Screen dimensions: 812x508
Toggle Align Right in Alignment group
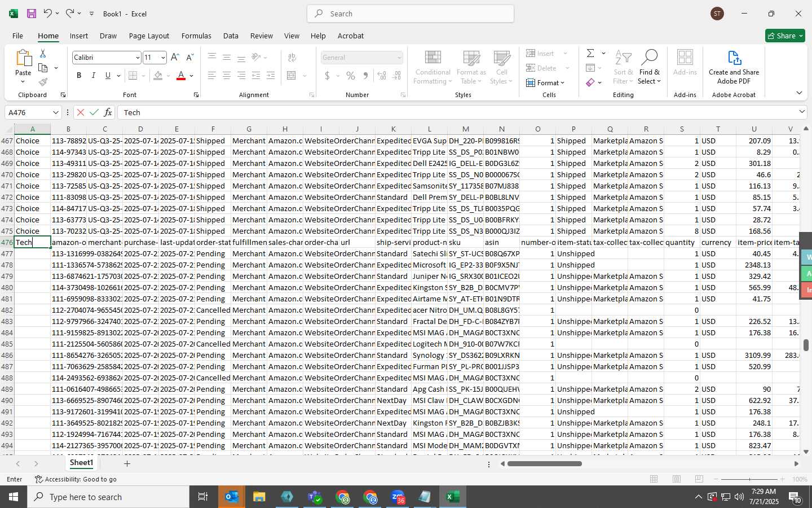point(241,76)
